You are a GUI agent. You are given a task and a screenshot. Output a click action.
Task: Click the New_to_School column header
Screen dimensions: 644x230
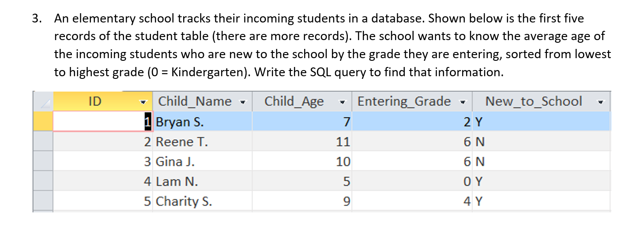pos(542,101)
